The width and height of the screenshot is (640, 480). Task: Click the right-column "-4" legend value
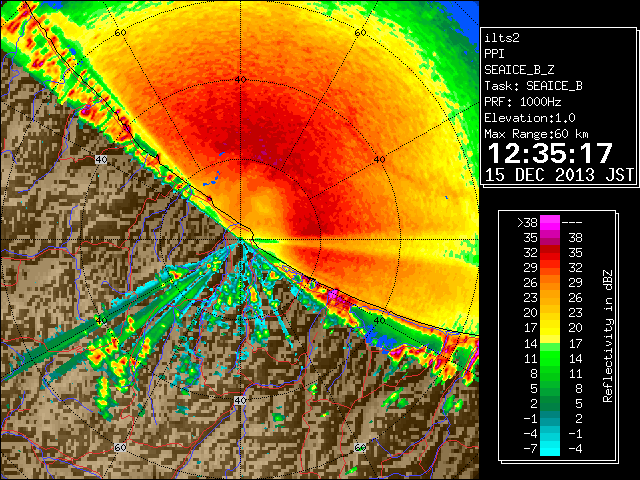coord(575,449)
